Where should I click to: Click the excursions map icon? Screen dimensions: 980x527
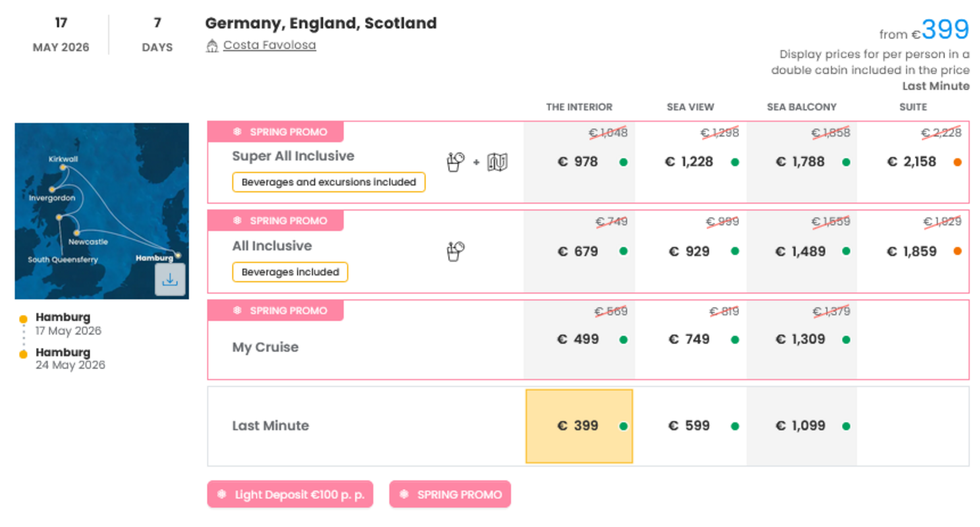pos(497,161)
